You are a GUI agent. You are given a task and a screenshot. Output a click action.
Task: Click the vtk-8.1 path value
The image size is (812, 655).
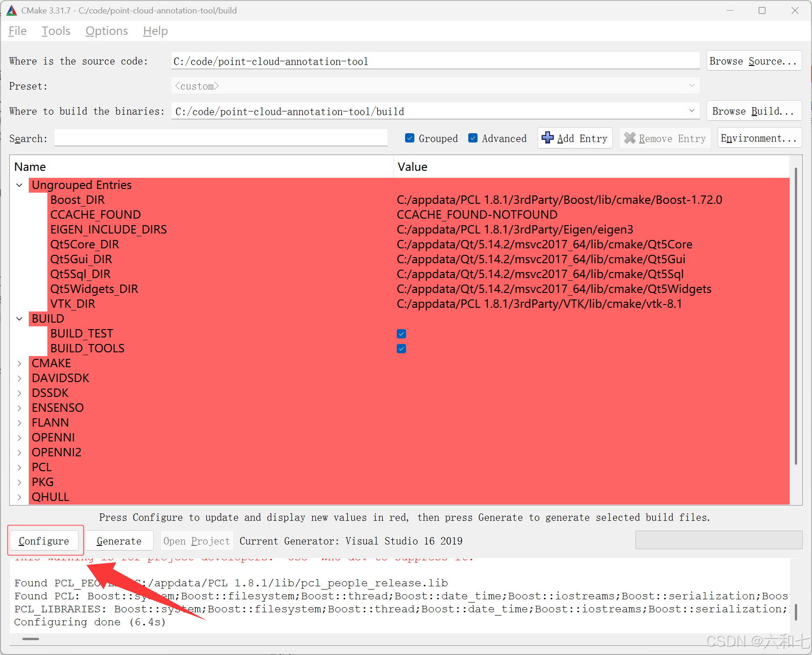pyautogui.click(x=539, y=304)
